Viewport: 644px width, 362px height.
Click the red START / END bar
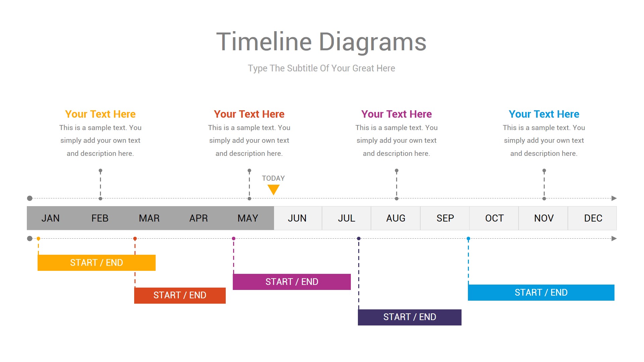[x=180, y=295]
